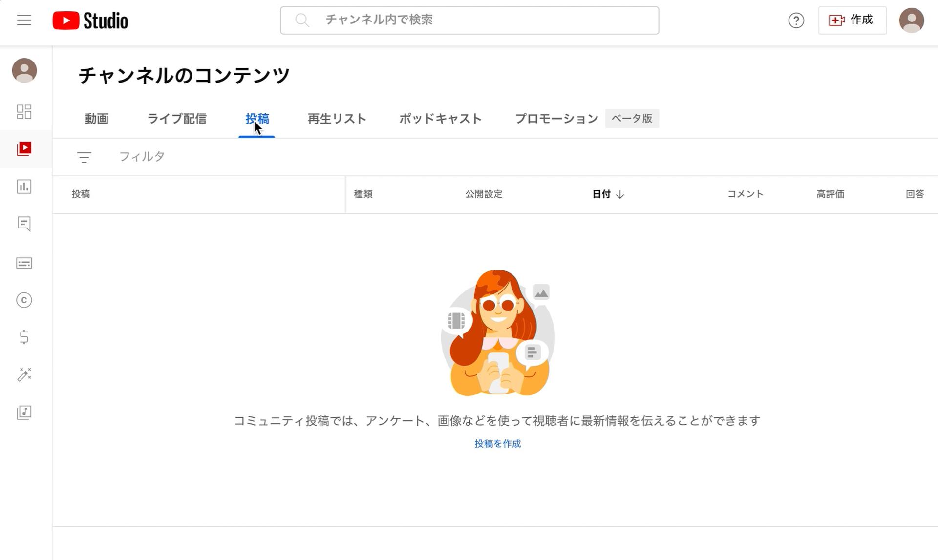Image resolution: width=938 pixels, height=560 pixels.
Task: Open the Audio Library icon
Action: tap(24, 413)
